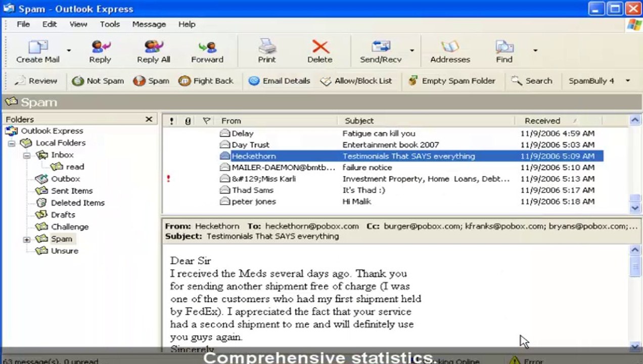643x364 pixels.
Task: Click the Error status bar indicator
Action: pyautogui.click(x=526, y=361)
